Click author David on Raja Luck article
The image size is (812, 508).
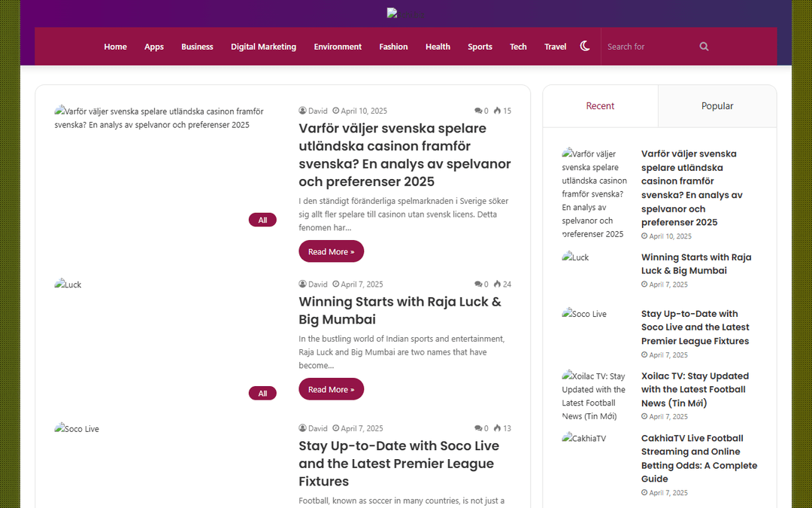[x=317, y=284]
